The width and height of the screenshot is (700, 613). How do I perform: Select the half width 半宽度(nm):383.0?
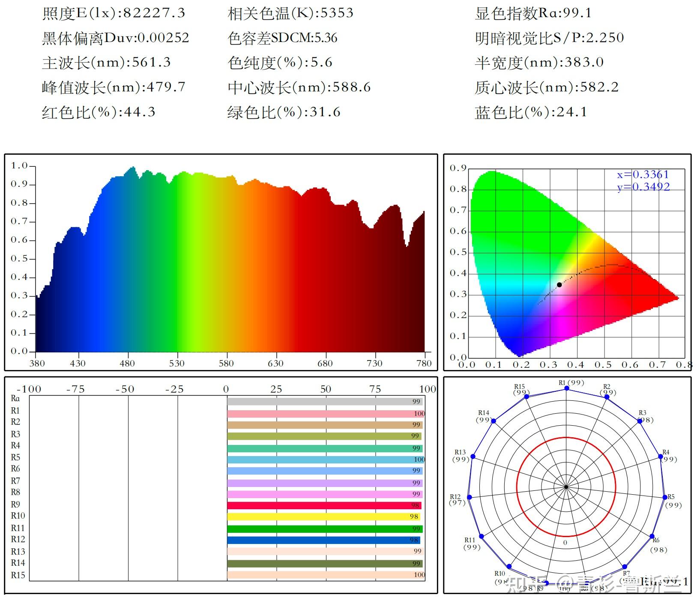[x=539, y=63]
